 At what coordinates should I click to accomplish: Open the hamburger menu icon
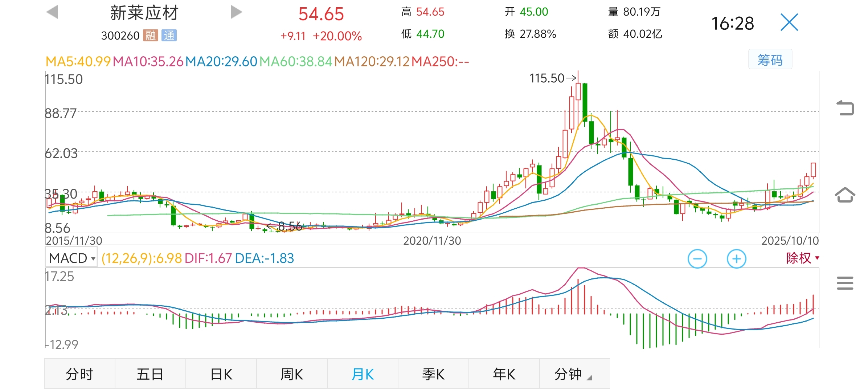(x=845, y=283)
